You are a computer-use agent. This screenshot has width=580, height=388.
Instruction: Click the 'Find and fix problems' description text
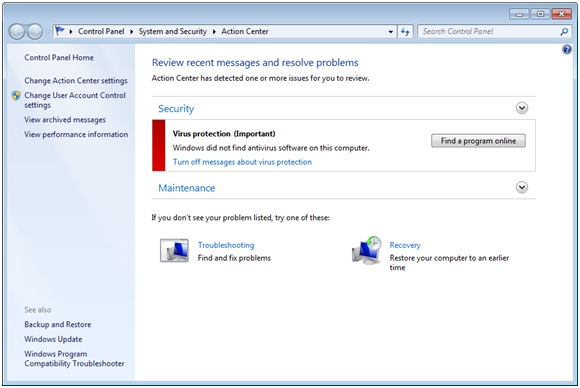click(x=234, y=258)
